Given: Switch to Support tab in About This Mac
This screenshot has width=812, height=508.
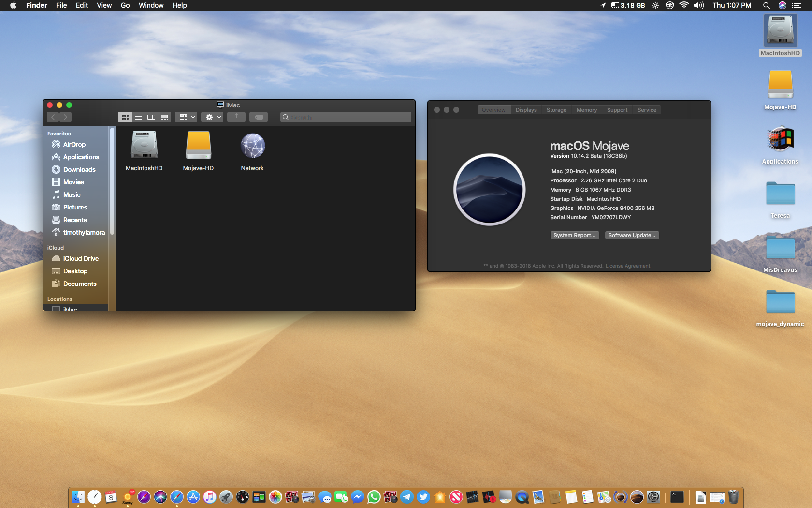Looking at the screenshot, I should tap(617, 110).
